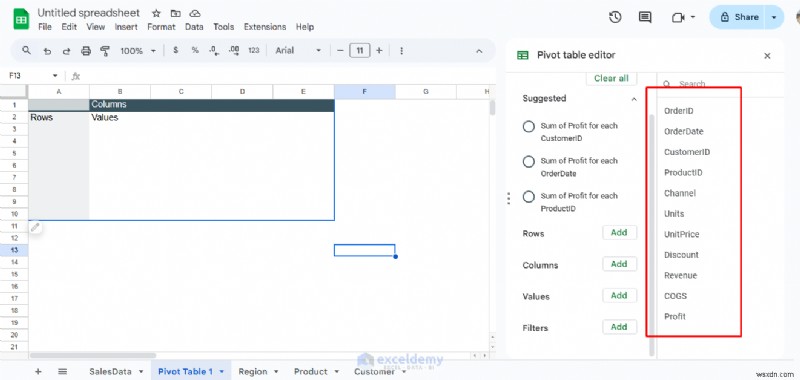This screenshot has height=380, width=800.
Task: Click the Share button
Action: pyautogui.click(x=738, y=17)
